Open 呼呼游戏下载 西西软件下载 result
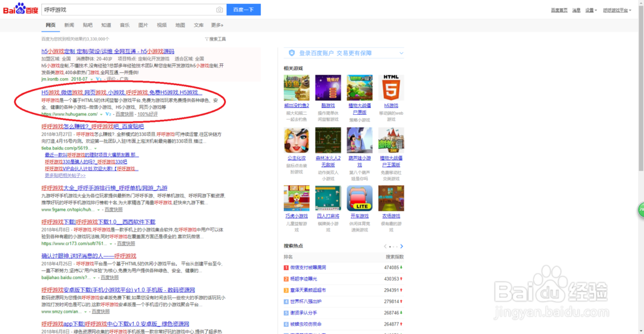644x334 pixels. [99, 222]
